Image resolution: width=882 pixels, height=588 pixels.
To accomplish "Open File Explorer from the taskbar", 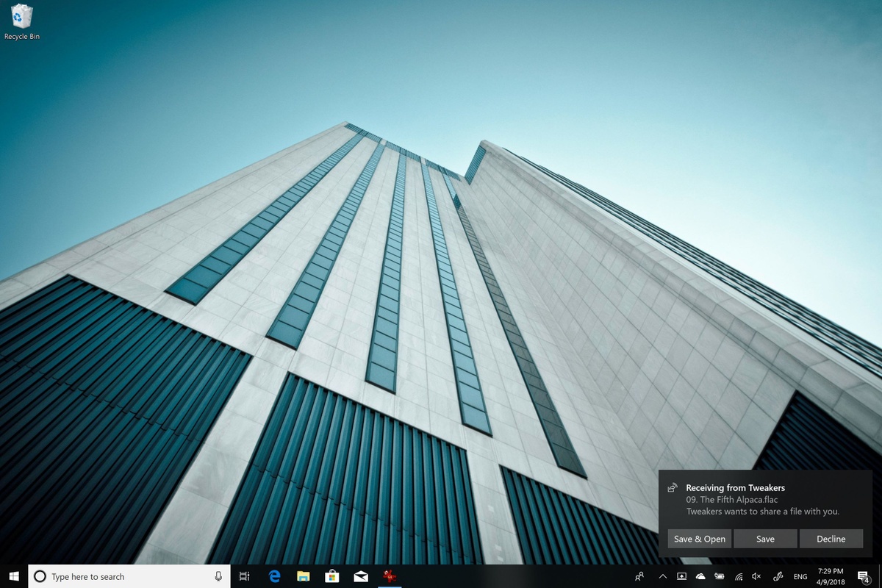I will 304,576.
